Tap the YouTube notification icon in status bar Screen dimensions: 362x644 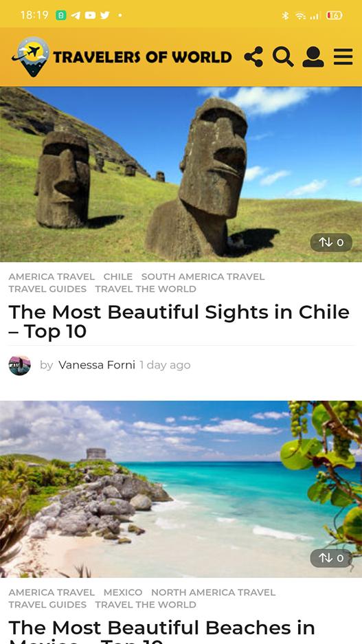(90, 16)
